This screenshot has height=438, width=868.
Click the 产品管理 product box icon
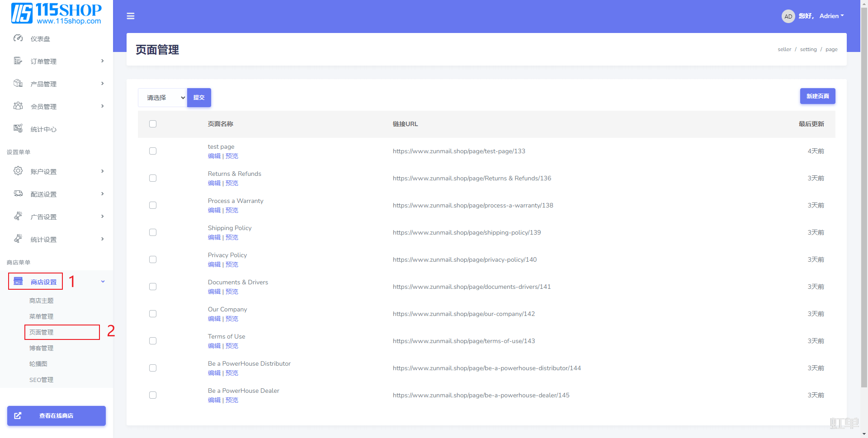point(18,84)
